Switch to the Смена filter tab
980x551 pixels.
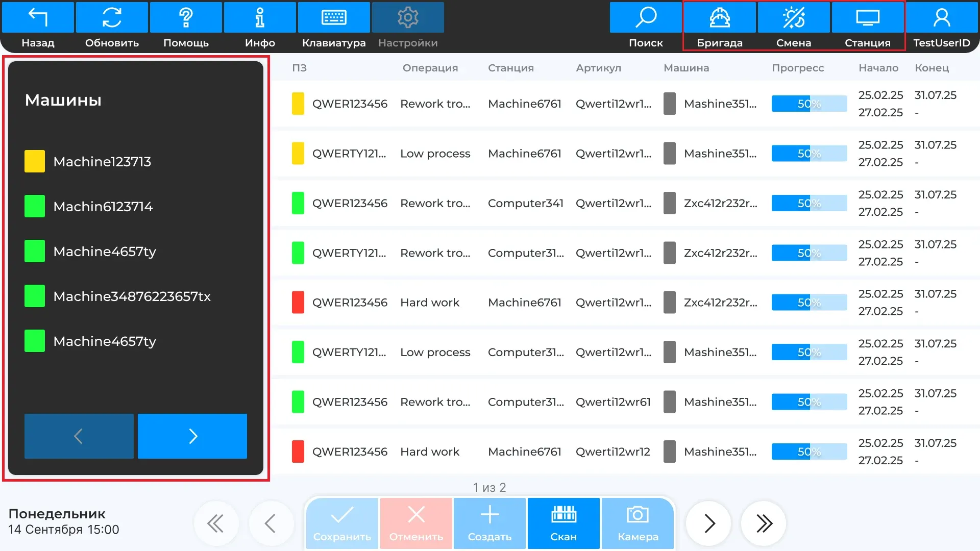point(794,27)
